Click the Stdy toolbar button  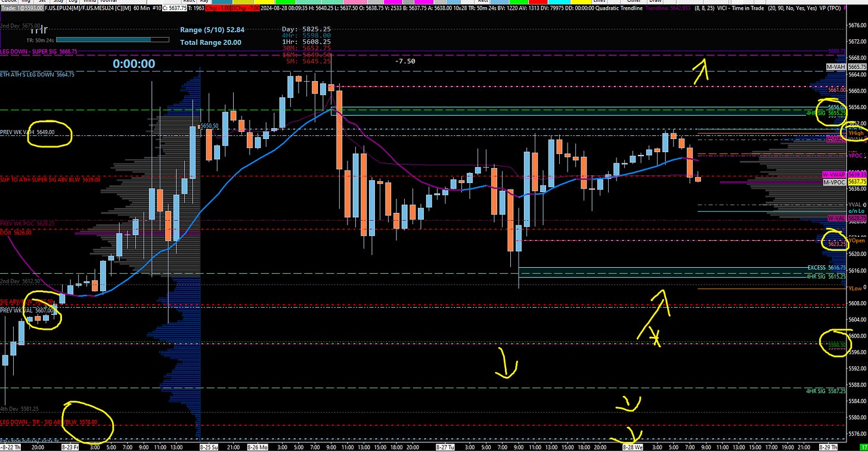[57, 2]
